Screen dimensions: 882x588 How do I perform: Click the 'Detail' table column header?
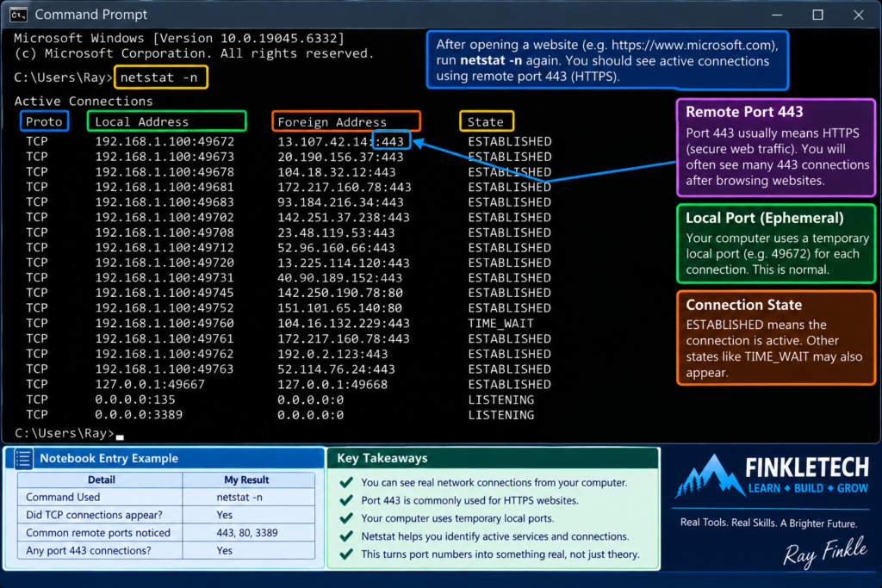102,480
